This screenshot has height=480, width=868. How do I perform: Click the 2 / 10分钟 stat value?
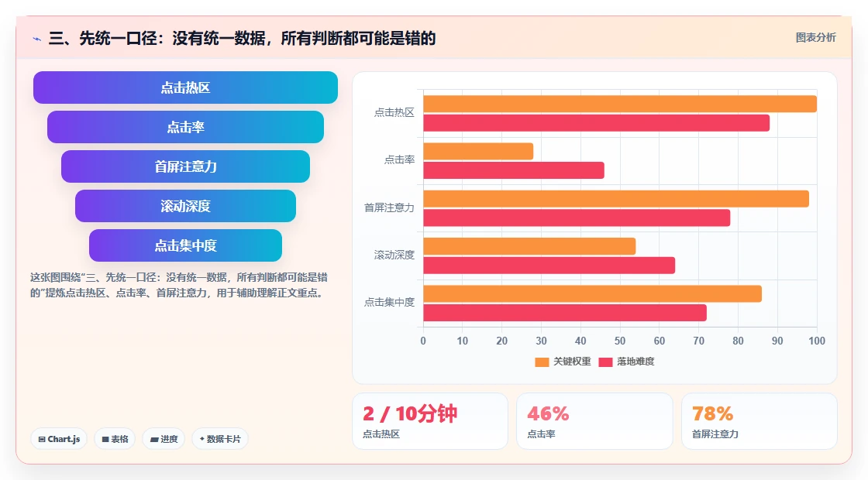click(410, 413)
